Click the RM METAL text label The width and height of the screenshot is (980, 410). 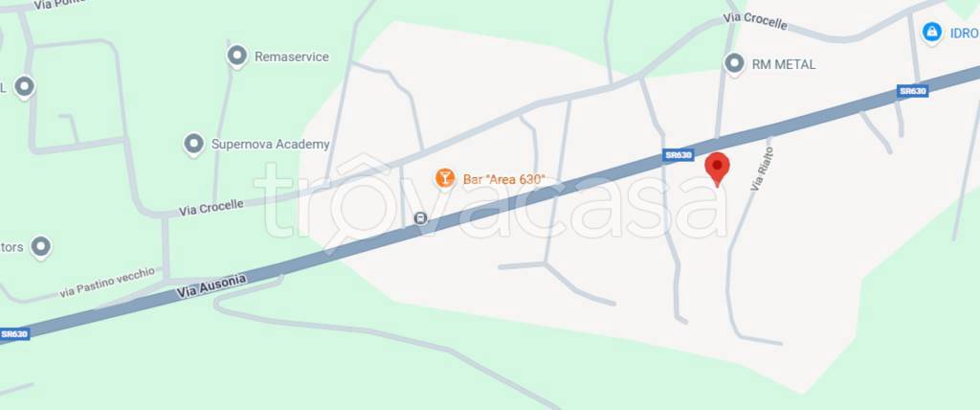(783, 64)
